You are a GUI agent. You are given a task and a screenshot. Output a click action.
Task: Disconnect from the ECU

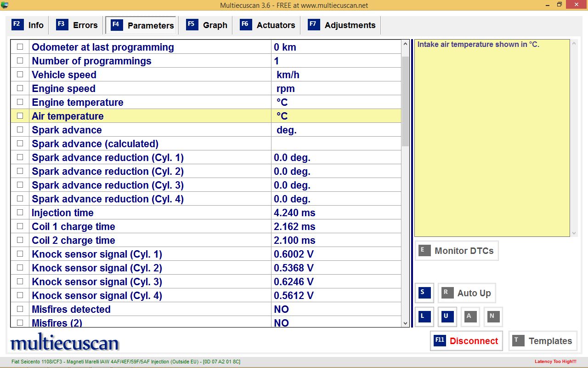(x=466, y=341)
